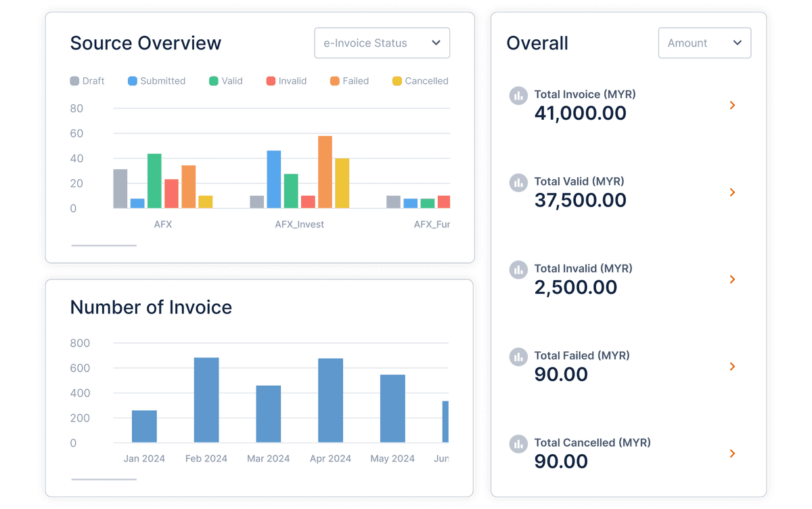Image resolution: width=812 pixels, height=509 pixels.
Task: Click the Total Invoice bar chart icon
Action: point(518,95)
